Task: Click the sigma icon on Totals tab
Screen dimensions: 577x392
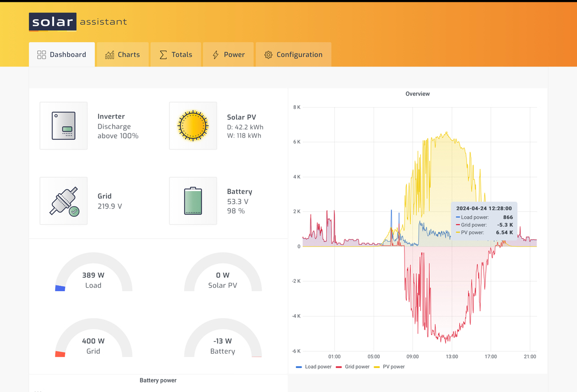Action: pos(163,55)
